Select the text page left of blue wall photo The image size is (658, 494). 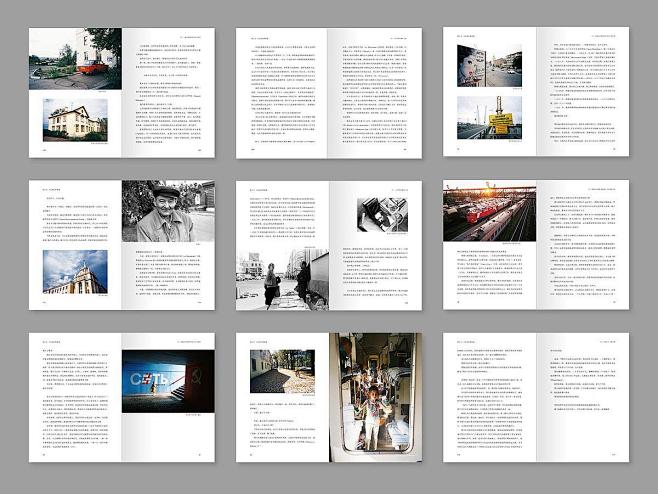(x=75, y=397)
